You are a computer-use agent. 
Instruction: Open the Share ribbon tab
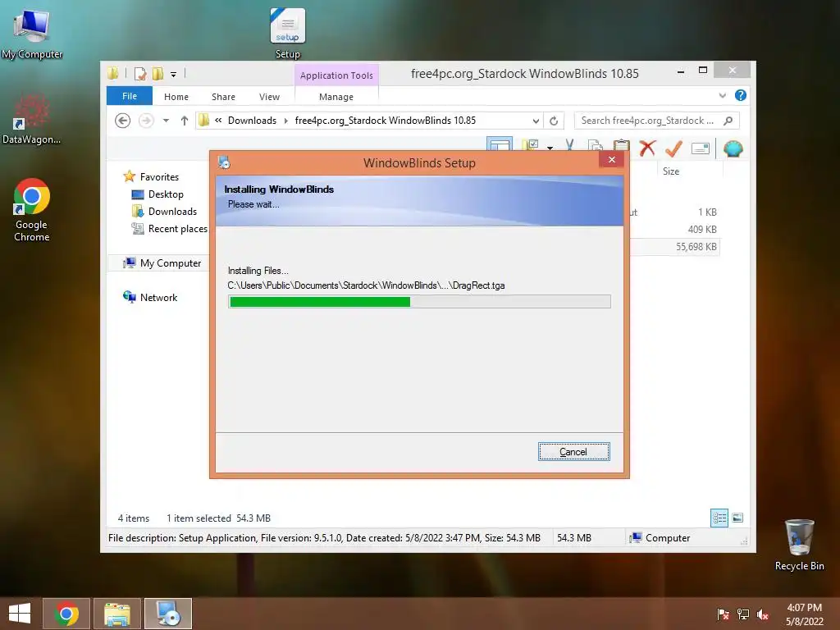tap(223, 97)
